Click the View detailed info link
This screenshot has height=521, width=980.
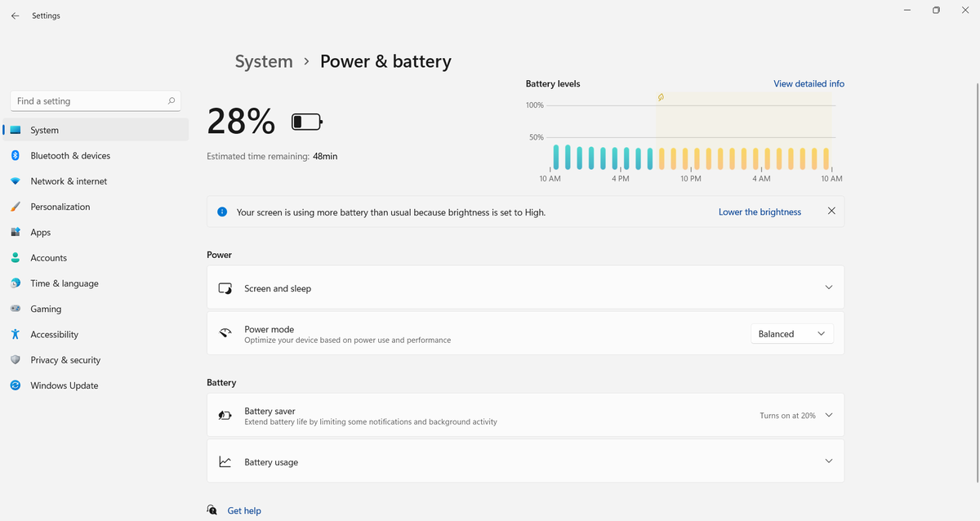(808, 83)
